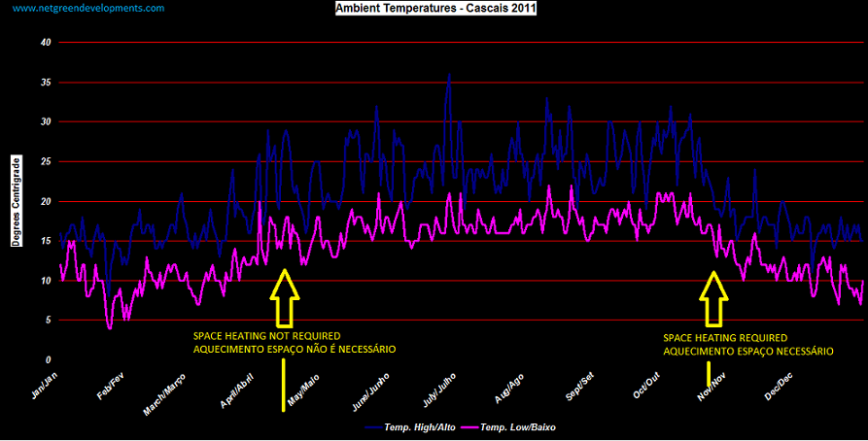
Task: Click the Oct/Out month label
Action: coord(646,387)
